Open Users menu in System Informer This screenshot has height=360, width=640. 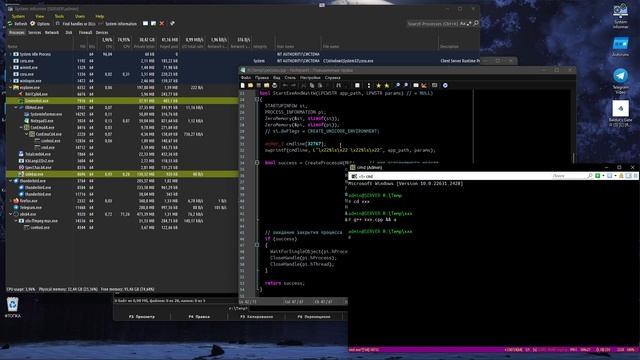80,16
